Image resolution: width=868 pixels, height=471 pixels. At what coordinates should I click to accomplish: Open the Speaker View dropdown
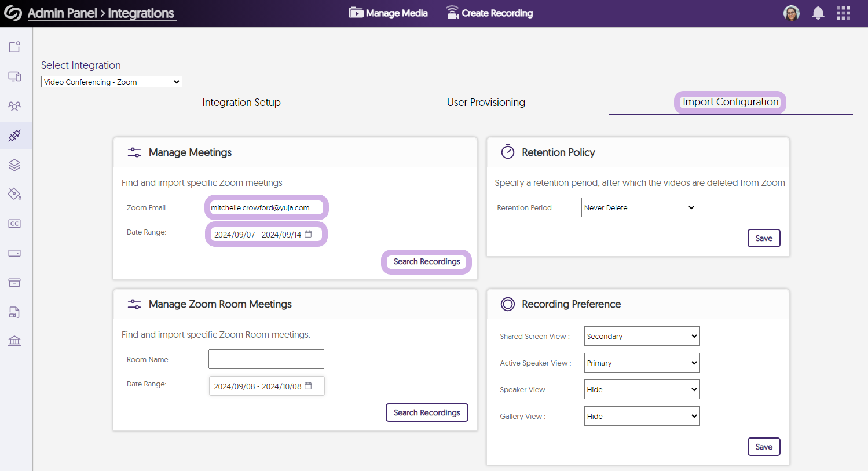pyautogui.click(x=642, y=389)
